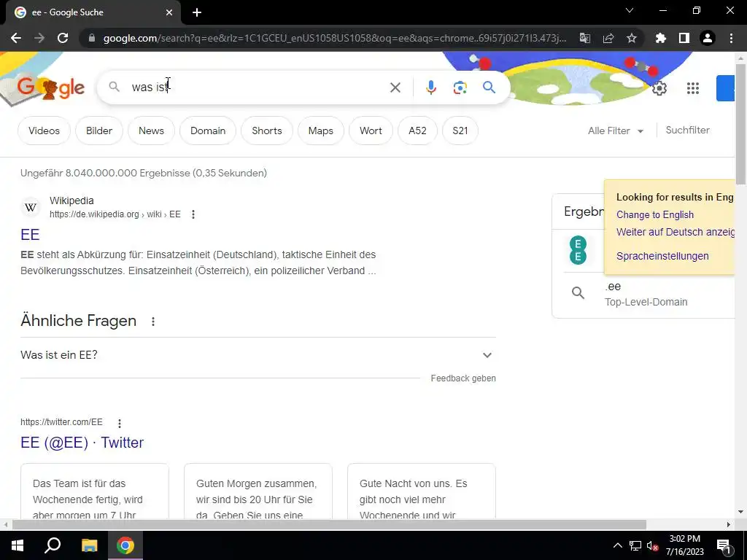Open the Chrome extensions puzzle icon
The width and height of the screenshot is (747, 560).
[x=660, y=38]
